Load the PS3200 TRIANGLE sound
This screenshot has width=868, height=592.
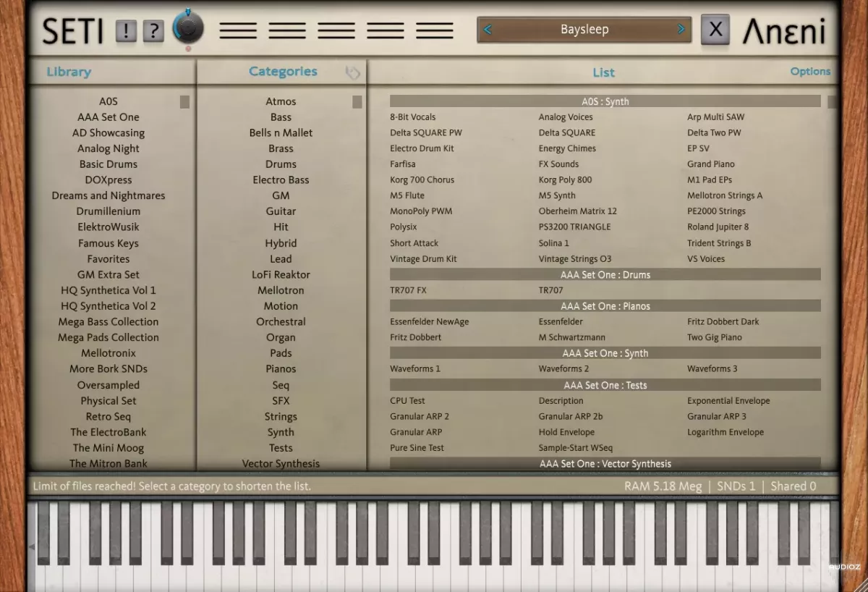[575, 227]
